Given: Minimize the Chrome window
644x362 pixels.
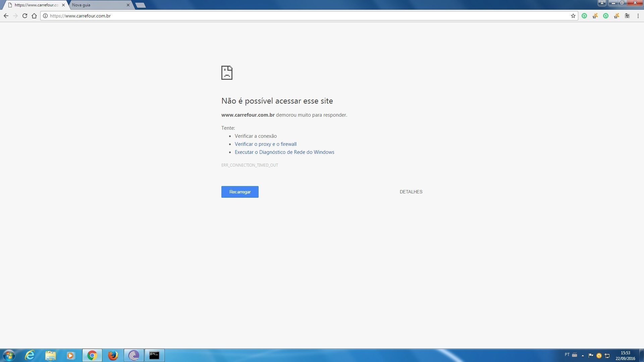Looking at the screenshot, I should [x=613, y=3].
